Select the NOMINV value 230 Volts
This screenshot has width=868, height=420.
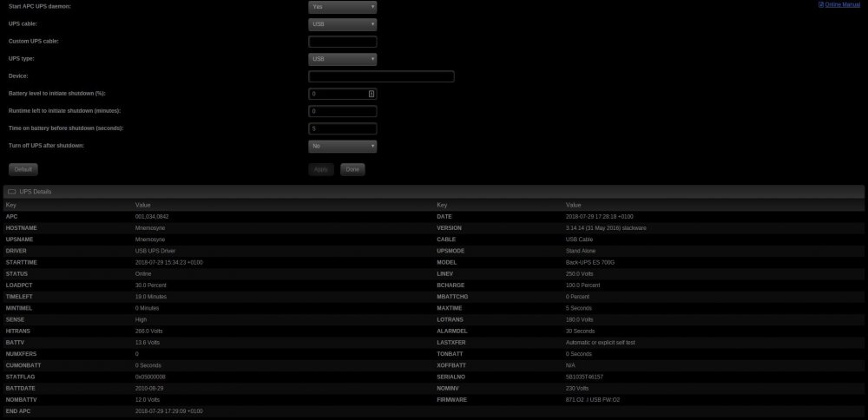(577, 389)
